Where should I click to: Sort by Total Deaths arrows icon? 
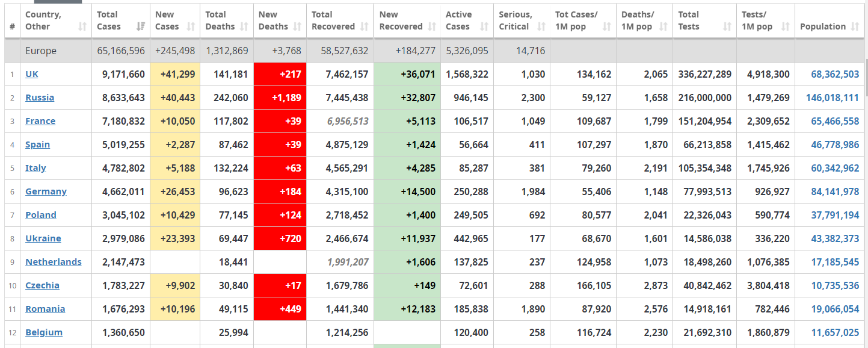244,26
